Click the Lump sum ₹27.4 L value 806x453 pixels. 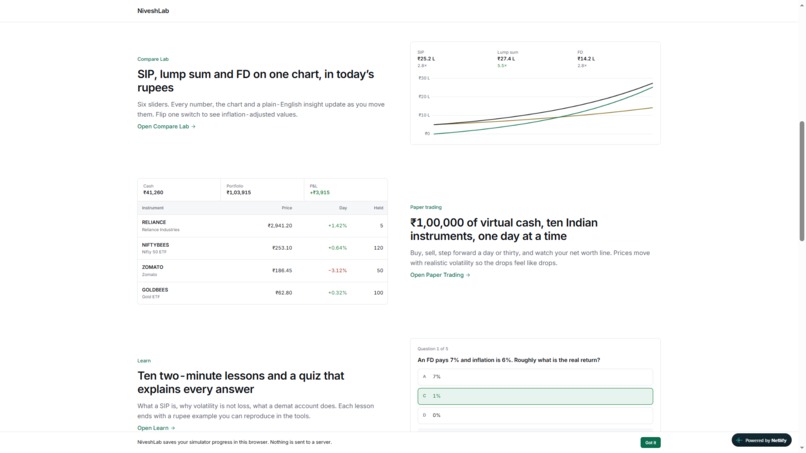506,59
